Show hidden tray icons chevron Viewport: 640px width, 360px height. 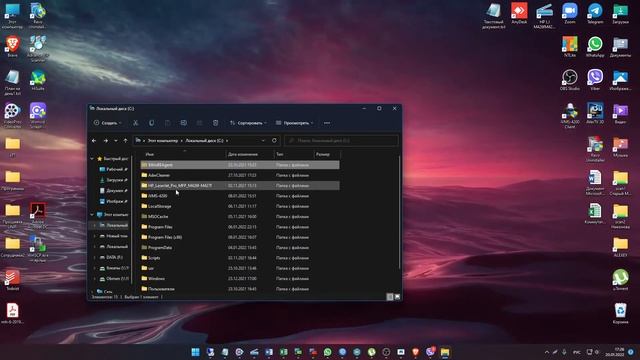547,352
